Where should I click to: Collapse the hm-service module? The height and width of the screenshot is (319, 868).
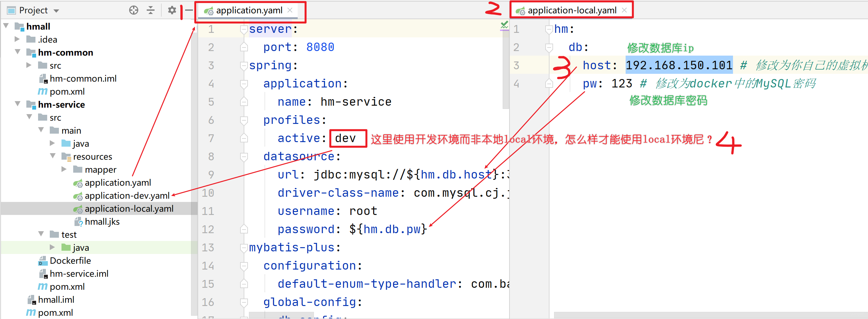(x=18, y=104)
